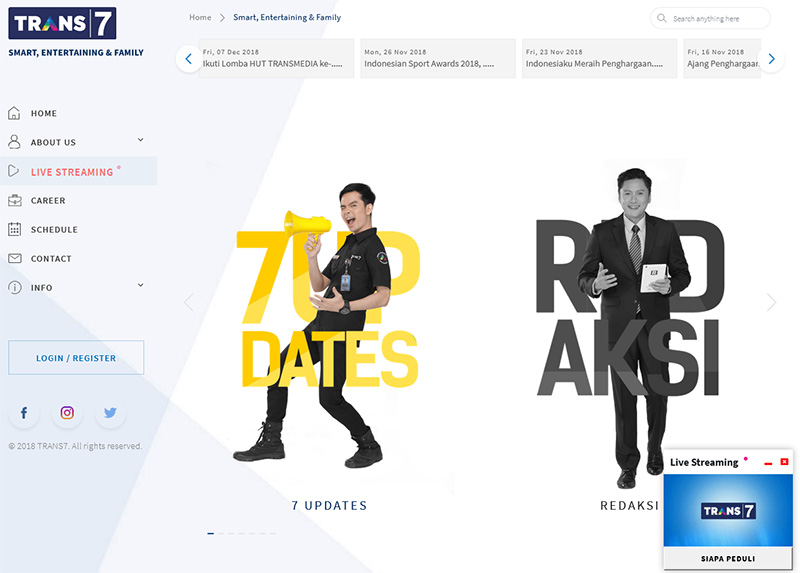Screen dimensions: 800x573
Task: Open the INFO menu item
Action: point(41,288)
